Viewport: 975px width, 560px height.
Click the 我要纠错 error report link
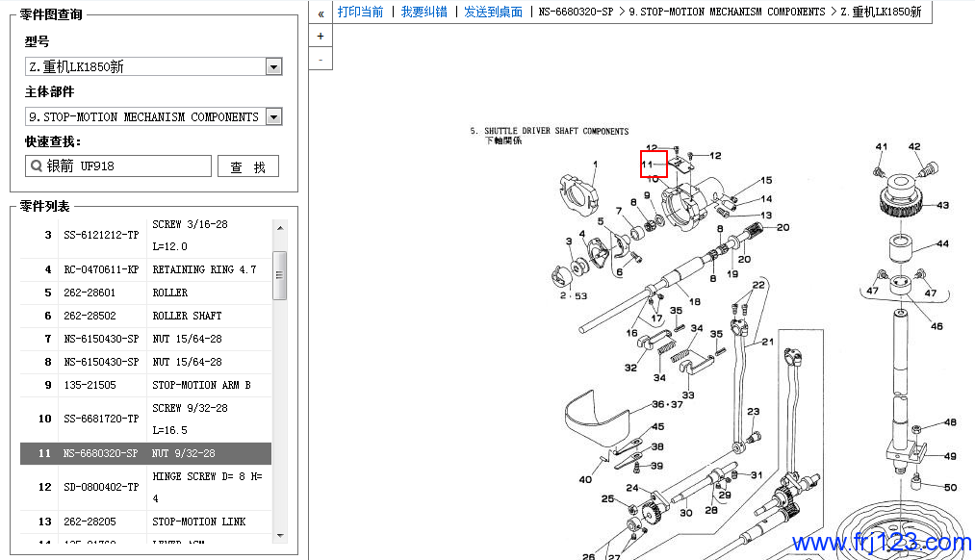click(x=423, y=13)
